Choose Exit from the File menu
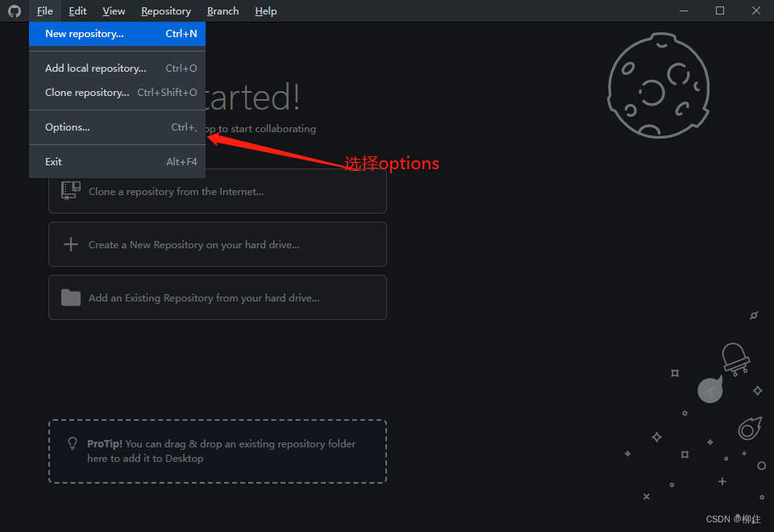 tap(118, 161)
